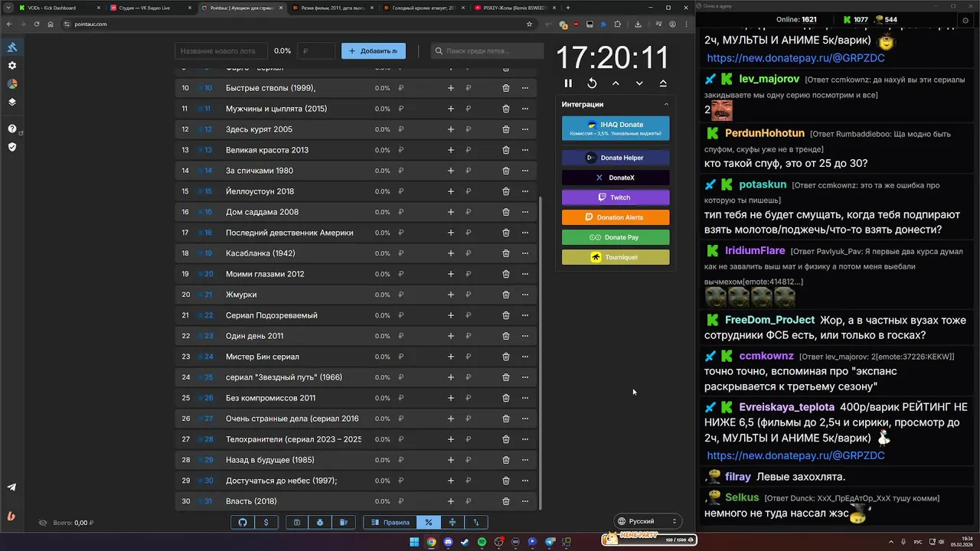Viewport: 980px width, 551px height.
Task: Delete lot Власть (2018) trash icon
Action: tap(506, 501)
